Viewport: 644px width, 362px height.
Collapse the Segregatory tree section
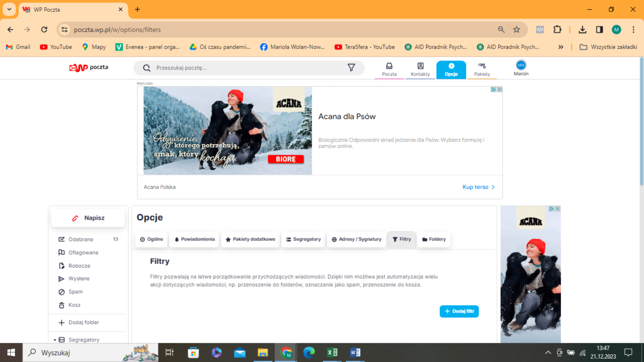[x=55, y=340]
